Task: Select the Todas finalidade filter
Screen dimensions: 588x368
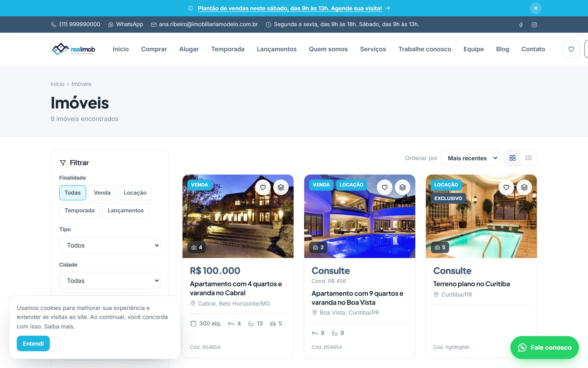Action: pos(73,193)
